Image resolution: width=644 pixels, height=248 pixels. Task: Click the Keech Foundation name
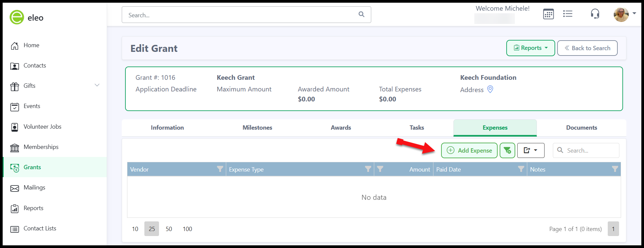point(488,77)
